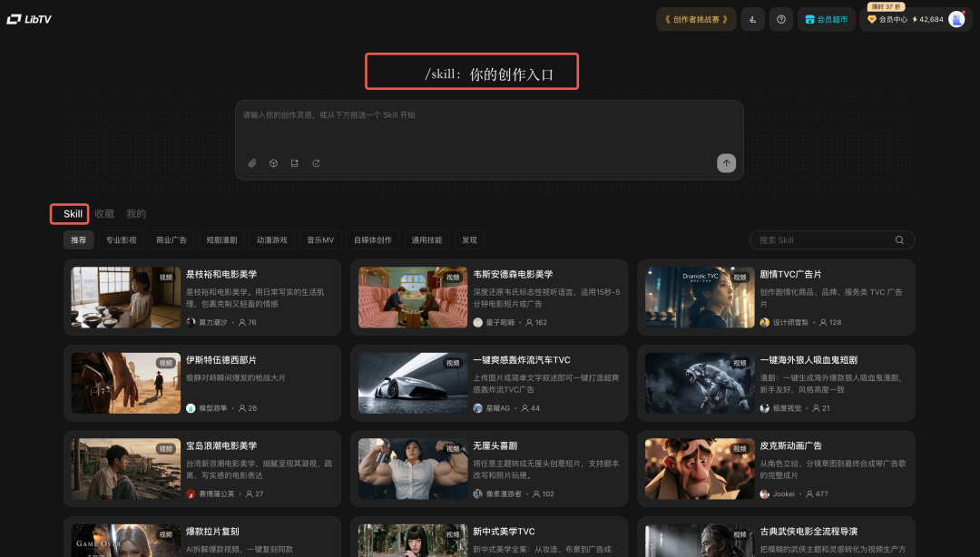
Task: Click the 宝岛浪潮电影美学 title
Action: (x=221, y=445)
